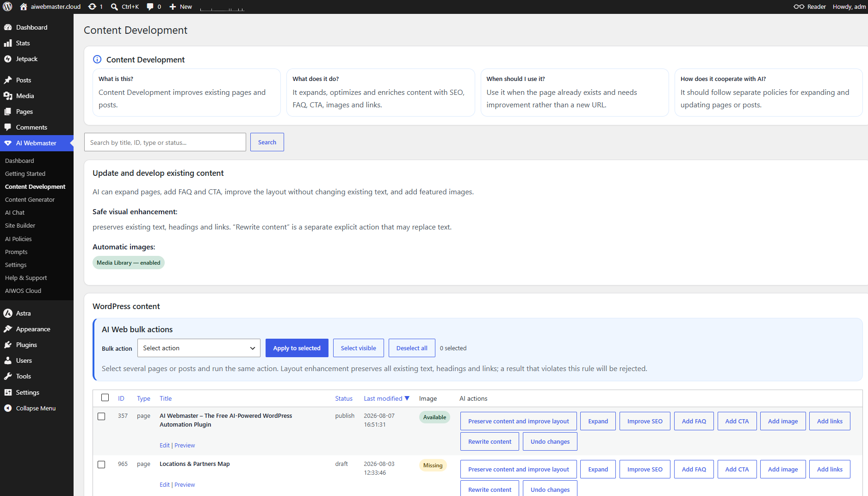This screenshot has width=868, height=496.
Task: Open the updates icon in admin bar
Action: (92, 6)
